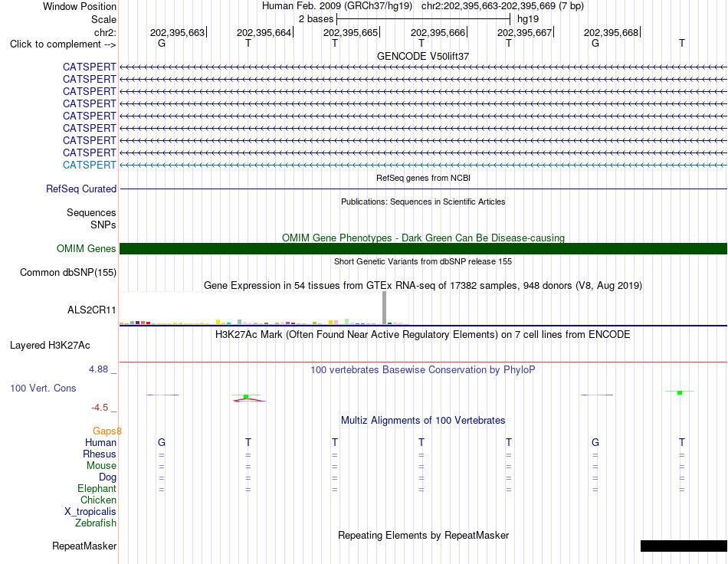Click the dark green OMIM Genes bar
The height and width of the screenshot is (564, 728).
(423, 249)
